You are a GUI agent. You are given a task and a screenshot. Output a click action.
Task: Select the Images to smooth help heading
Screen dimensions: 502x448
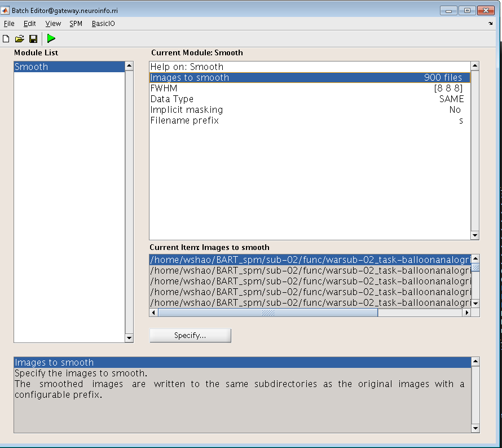(x=243, y=362)
